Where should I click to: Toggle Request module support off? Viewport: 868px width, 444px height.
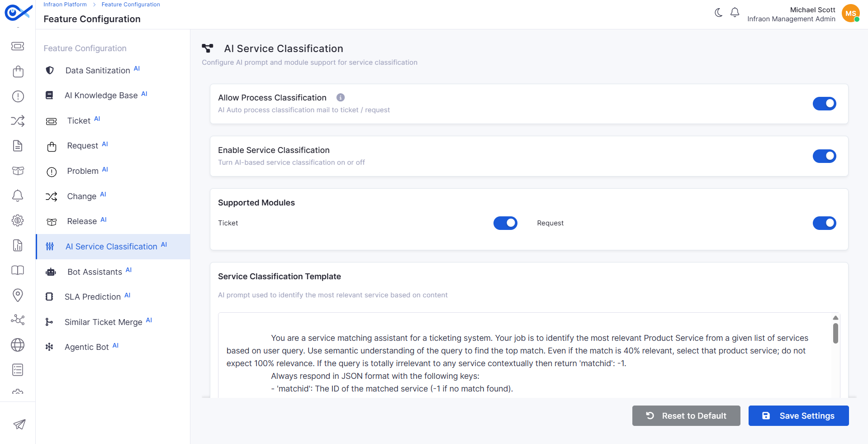coord(824,223)
